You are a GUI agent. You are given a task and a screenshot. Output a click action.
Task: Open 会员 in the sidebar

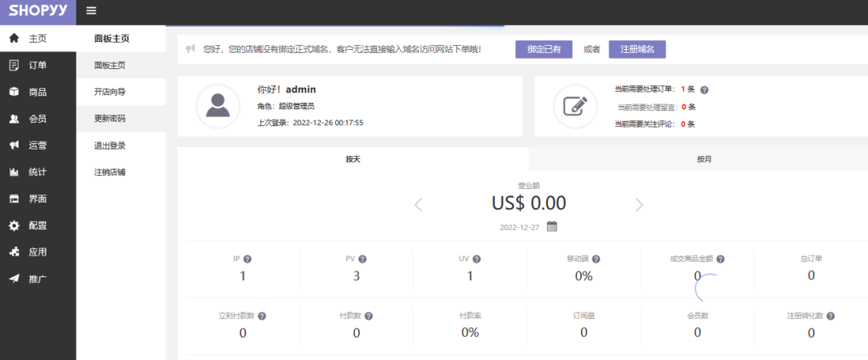(39, 118)
